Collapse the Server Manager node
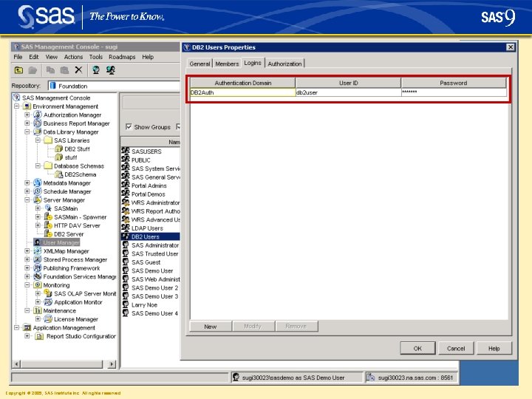The height and width of the screenshot is (399, 532). click(27, 199)
